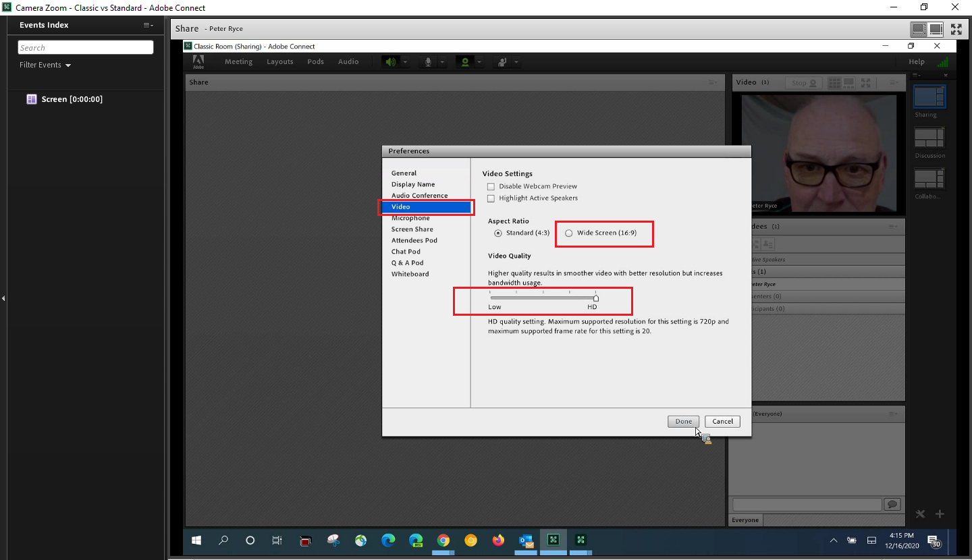Open the speaker options dropdown arrow
The width and height of the screenshot is (972, 560).
(x=406, y=62)
